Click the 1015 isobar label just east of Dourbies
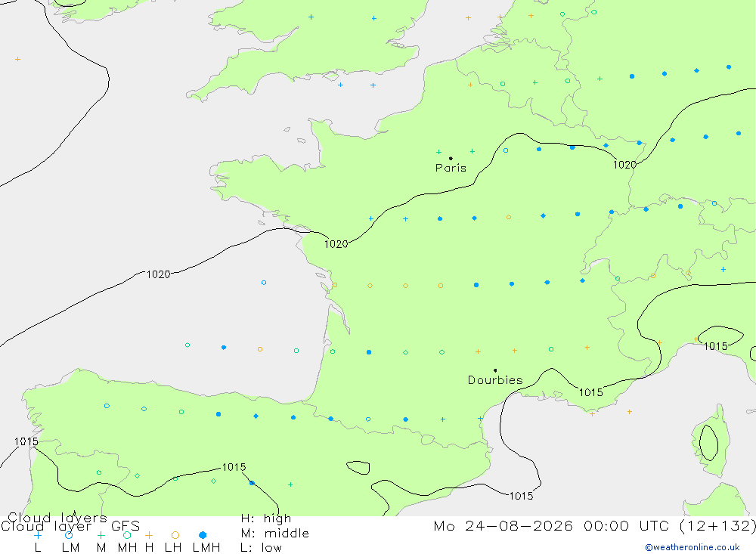 tap(590, 392)
